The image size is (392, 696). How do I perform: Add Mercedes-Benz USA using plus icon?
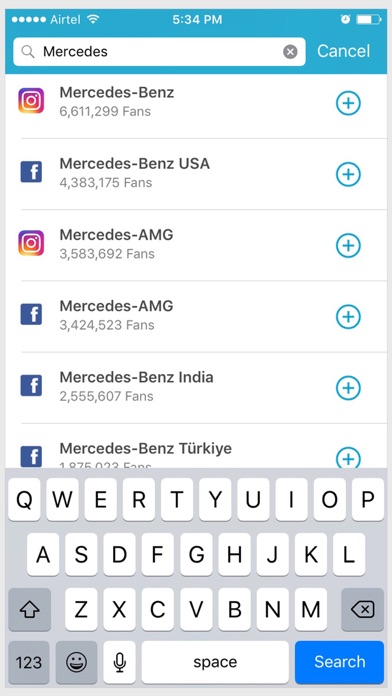point(348,174)
